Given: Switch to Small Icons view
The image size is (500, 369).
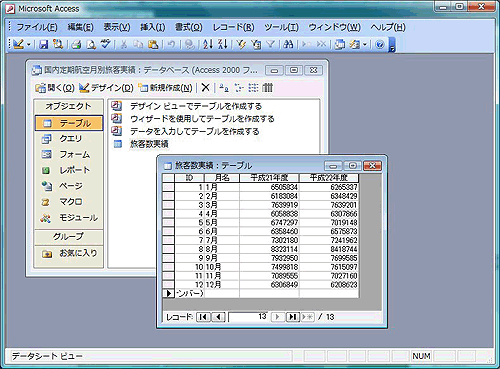Looking at the screenshot, I should click(x=239, y=88).
